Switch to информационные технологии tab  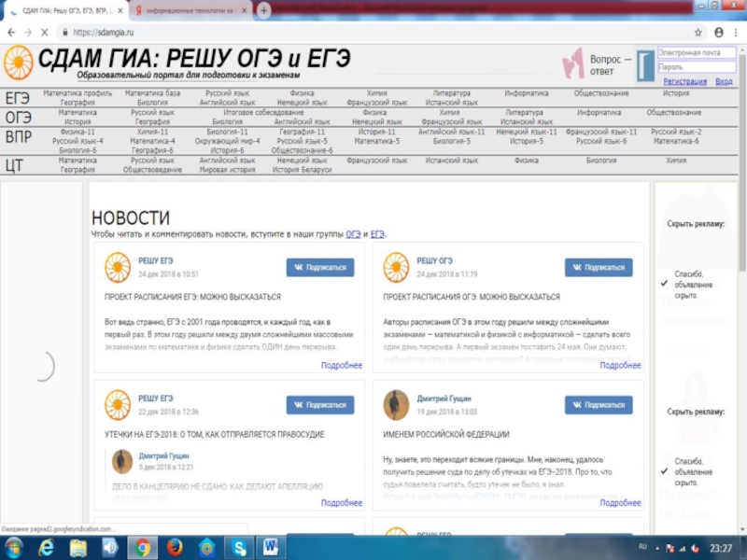point(190,10)
